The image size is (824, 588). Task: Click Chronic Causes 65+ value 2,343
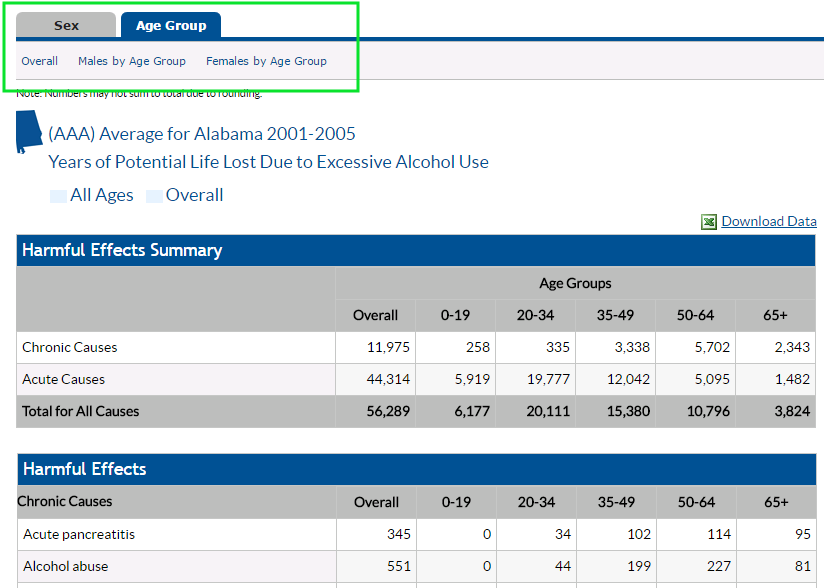(x=792, y=347)
